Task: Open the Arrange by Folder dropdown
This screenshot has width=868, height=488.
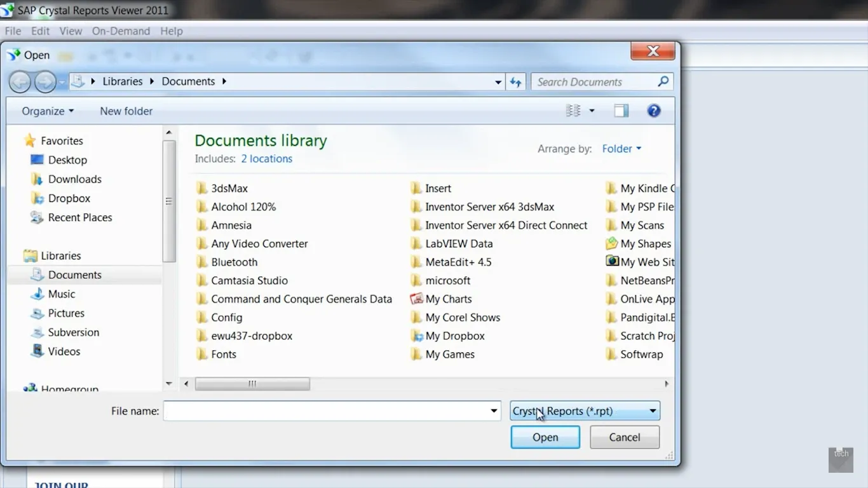Action: tap(622, 149)
